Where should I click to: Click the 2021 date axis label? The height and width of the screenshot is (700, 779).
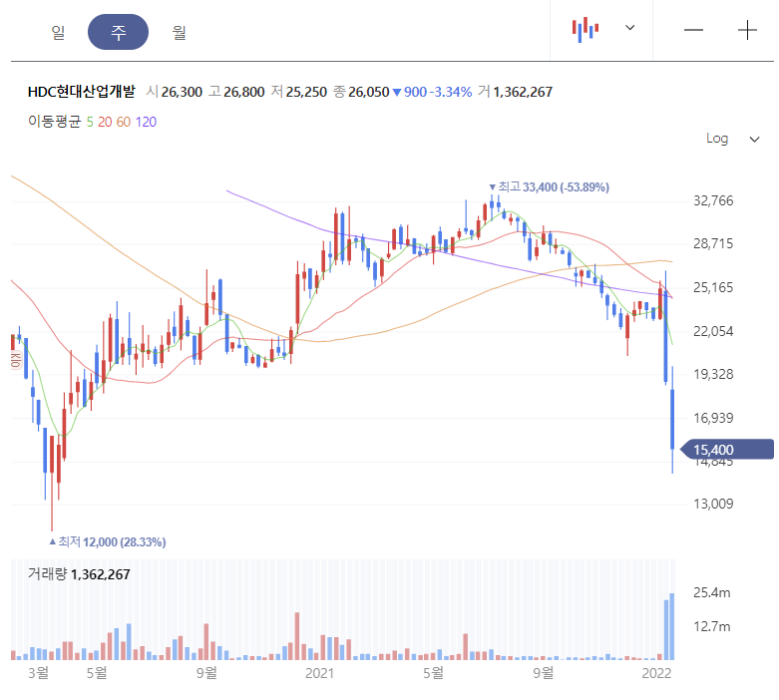(319, 673)
